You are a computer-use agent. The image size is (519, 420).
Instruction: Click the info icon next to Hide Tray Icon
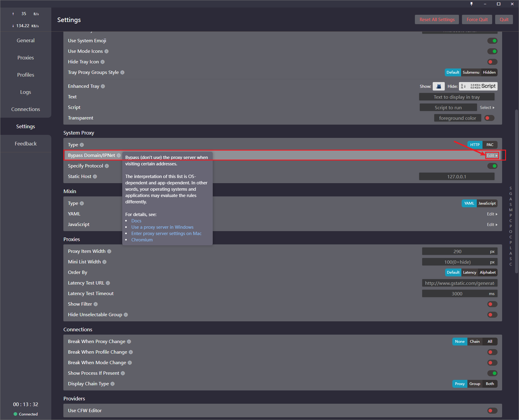point(103,62)
